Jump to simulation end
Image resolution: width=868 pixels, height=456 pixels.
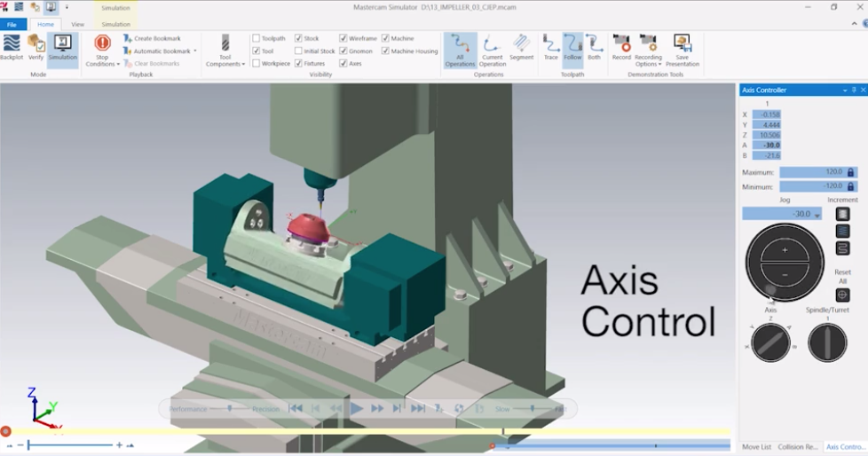[x=418, y=408]
